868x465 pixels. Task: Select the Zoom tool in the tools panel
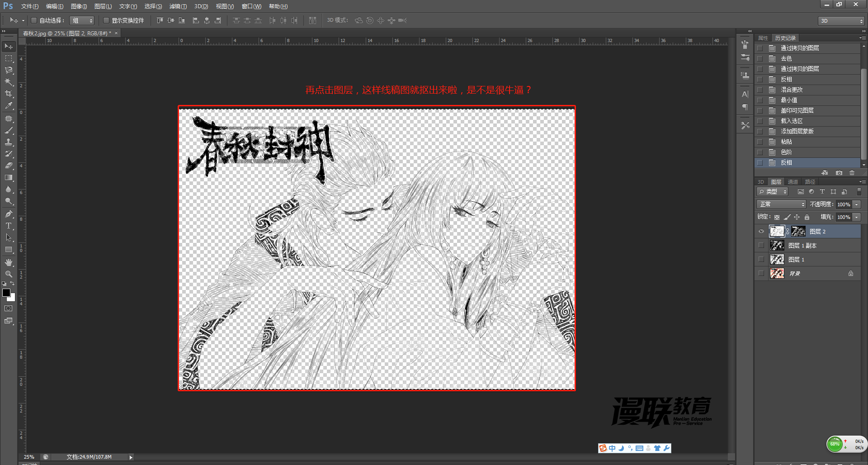point(9,274)
